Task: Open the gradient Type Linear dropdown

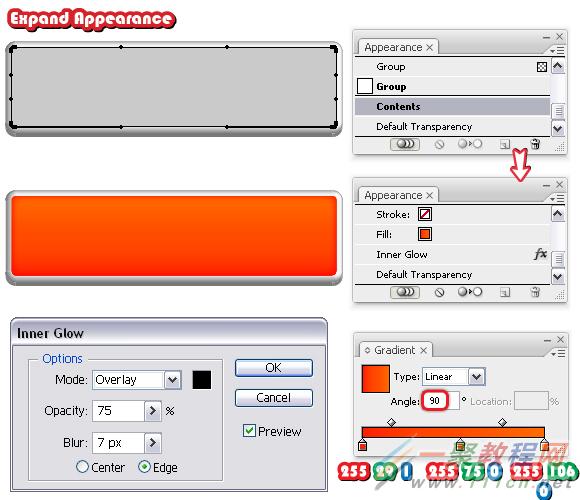Action: click(x=476, y=376)
